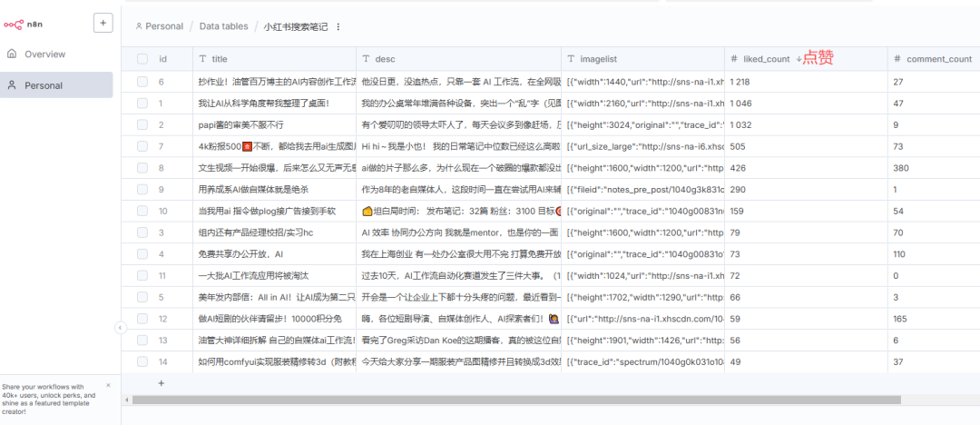Click the 小红书搜索笔记 table name

[x=296, y=27]
